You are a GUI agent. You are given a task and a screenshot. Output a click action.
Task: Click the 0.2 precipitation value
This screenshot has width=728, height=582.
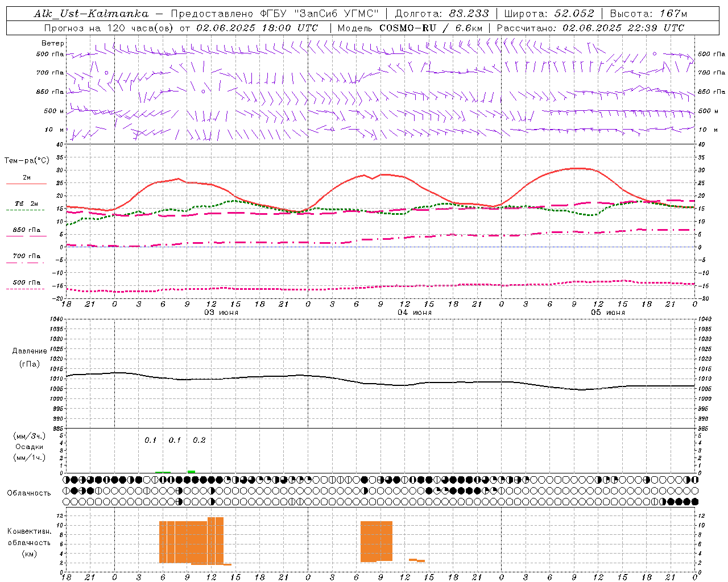pyautogui.click(x=199, y=440)
